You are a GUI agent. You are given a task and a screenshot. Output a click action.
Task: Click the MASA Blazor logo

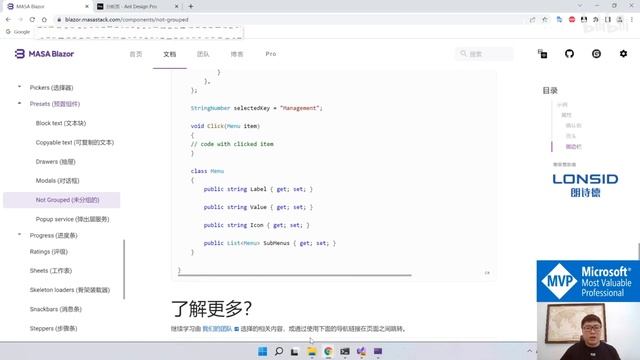[x=44, y=54]
